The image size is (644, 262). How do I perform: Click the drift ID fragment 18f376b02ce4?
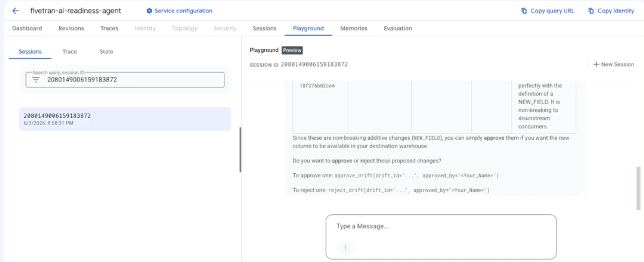pos(317,86)
